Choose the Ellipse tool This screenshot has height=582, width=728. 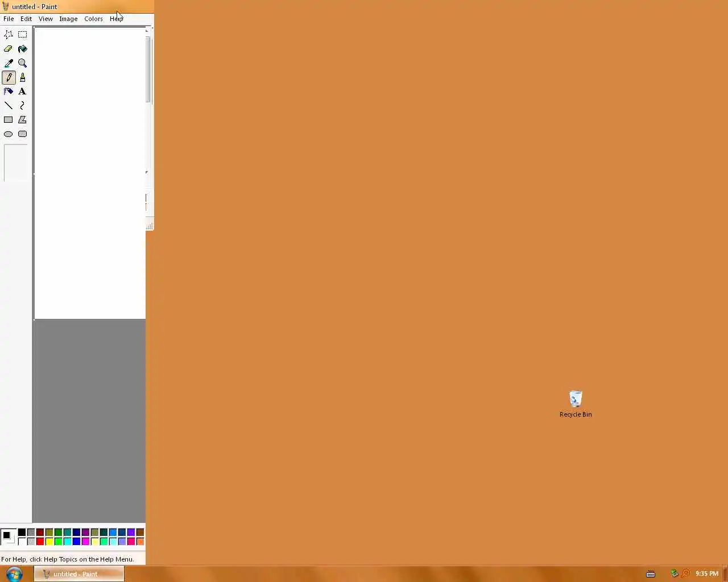[9, 134]
